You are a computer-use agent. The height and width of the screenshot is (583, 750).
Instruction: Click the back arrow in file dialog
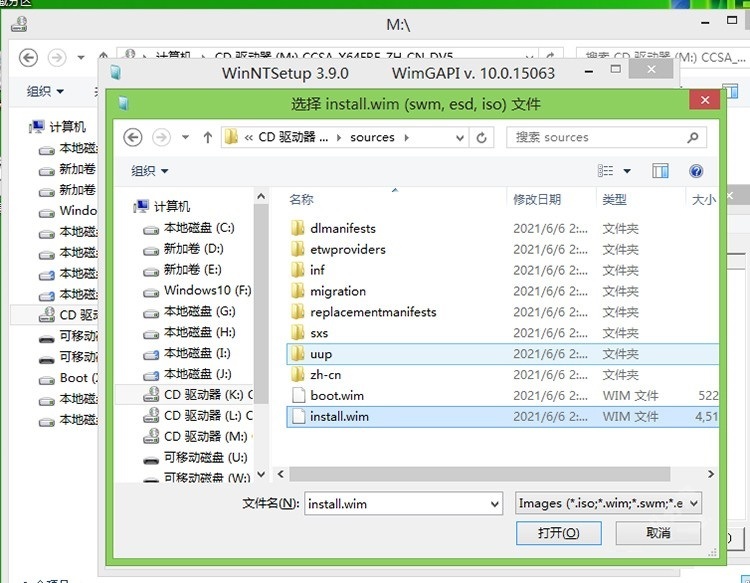(x=132, y=138)
